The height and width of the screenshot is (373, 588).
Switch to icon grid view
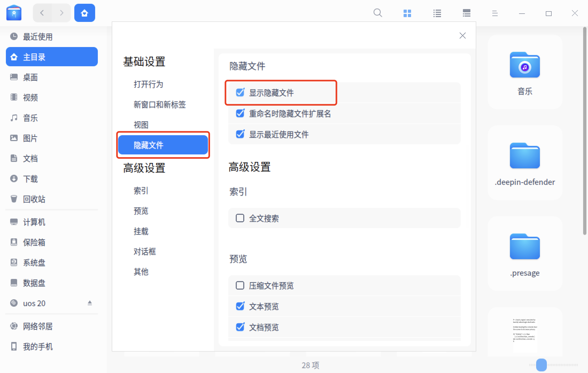[x=407, y=13]
